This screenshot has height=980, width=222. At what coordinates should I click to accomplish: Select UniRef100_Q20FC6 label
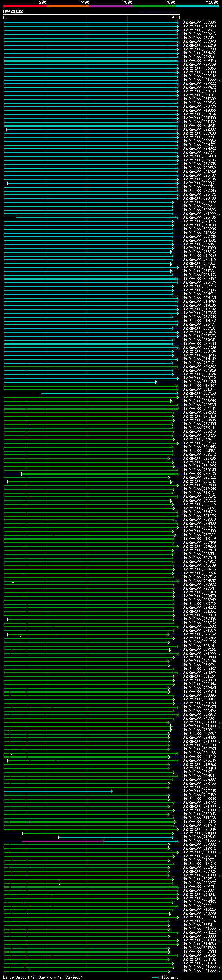click(x=199, y=473)
